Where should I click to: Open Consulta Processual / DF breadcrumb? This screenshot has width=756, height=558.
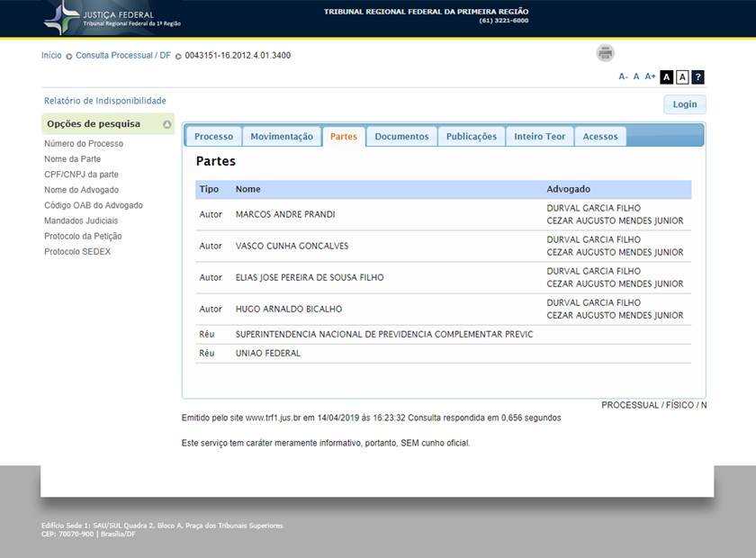(x=123, y=56)
